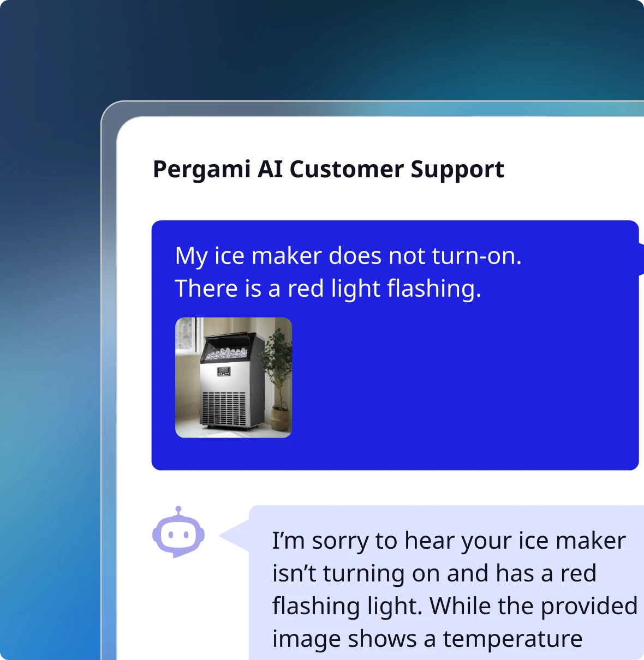Click the Pergami AI Customer Support heading
This screenshot has height=660, width=644.
pos(329,169)
